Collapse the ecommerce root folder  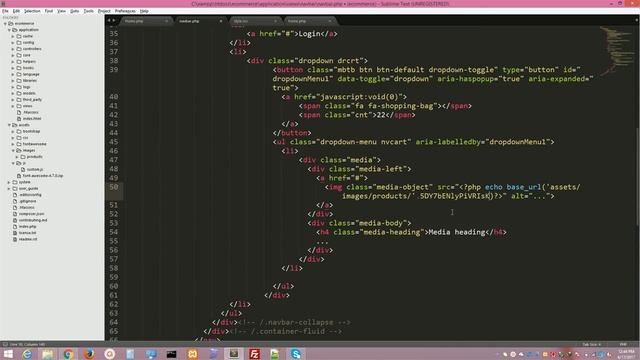coord(5,24)
